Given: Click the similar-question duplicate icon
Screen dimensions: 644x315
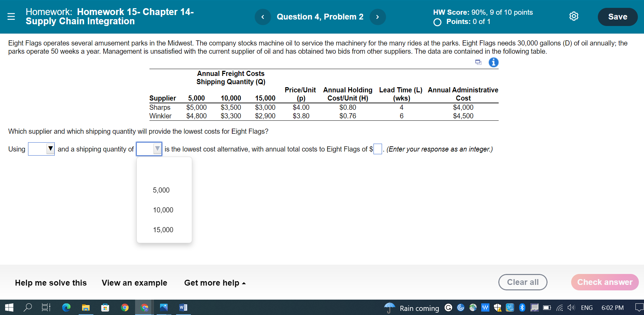Looking at the screenshot, I should tap(478, 62).
